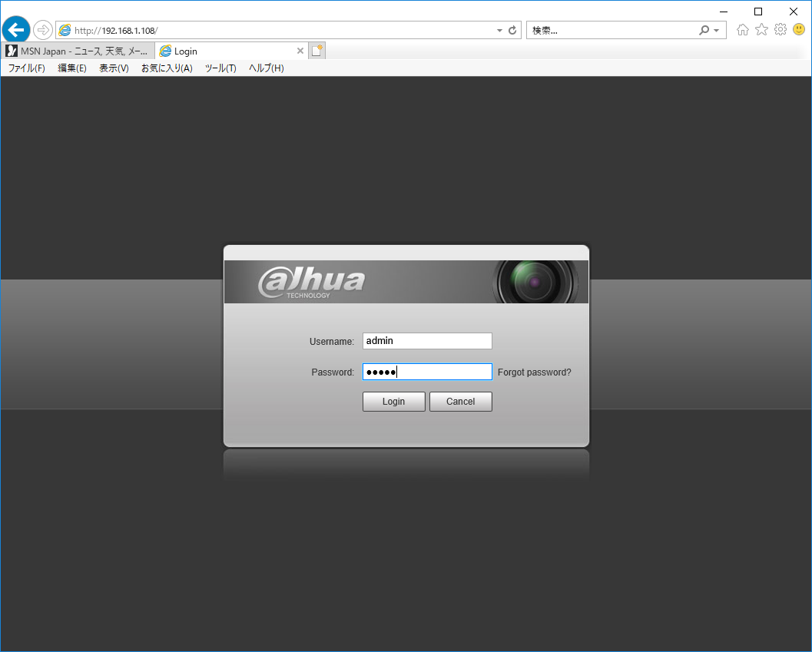The width and height of the screenshot is (812, 652).
Task: Click the search magnifier icon
Action: coord(704,30)
